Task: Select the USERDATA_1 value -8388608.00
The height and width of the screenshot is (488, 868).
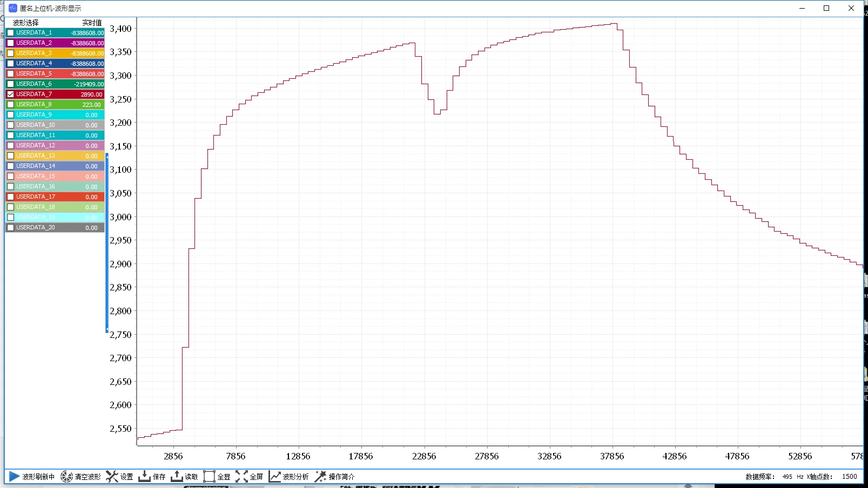Action: coord(87,33)
